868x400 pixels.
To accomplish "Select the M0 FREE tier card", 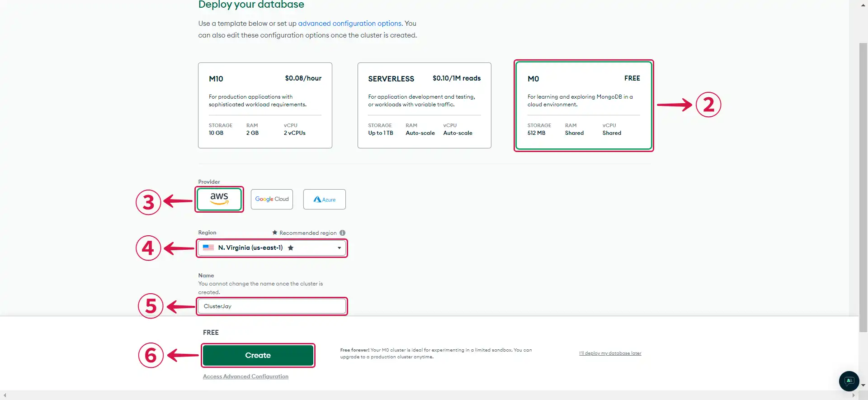I will coord(584,105).
